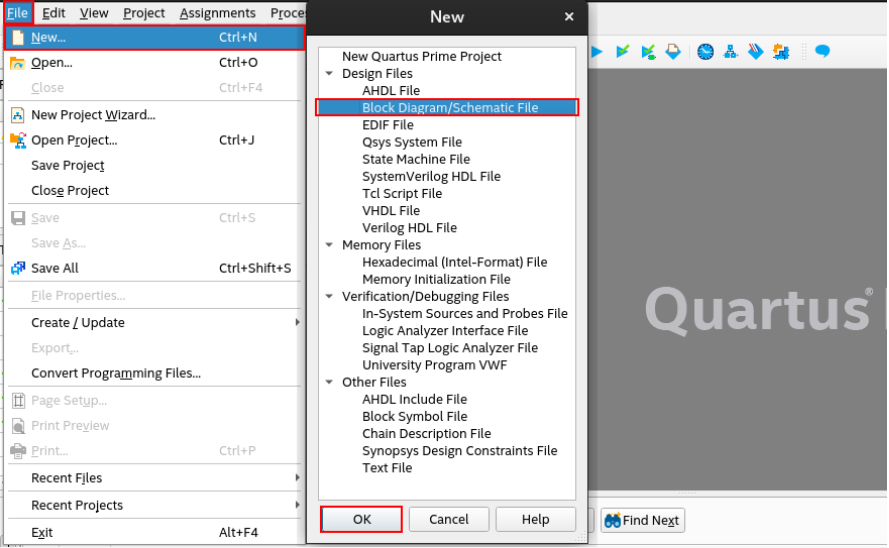Image resolution: width=889 pixels, height=548 pixels.
Task: Select Signal Tap Logic Analyzer File
Action: coord(450,348)
